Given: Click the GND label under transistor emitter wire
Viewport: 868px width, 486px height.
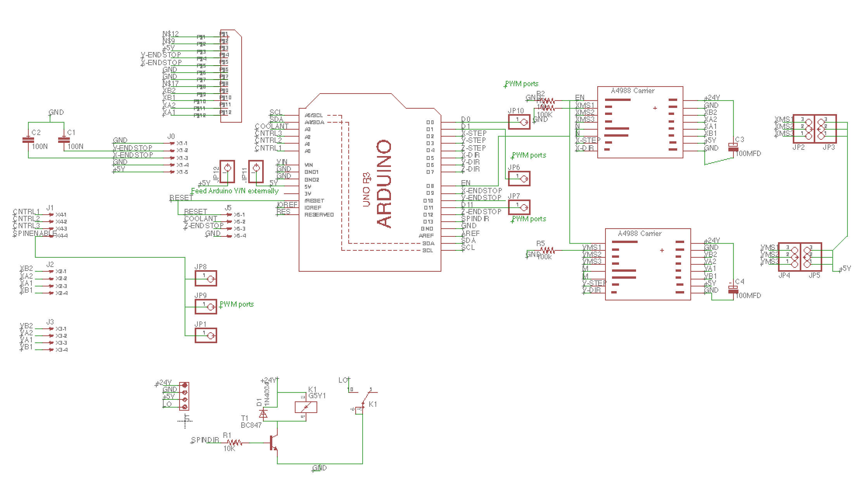Looking at the screenshot, I should click(x=320, y=468).
